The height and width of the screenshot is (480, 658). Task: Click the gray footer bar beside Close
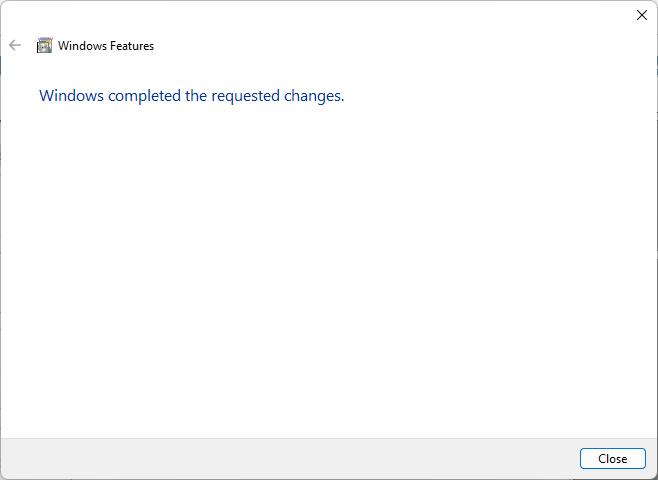pyautogui.click(x=300, y=458)
